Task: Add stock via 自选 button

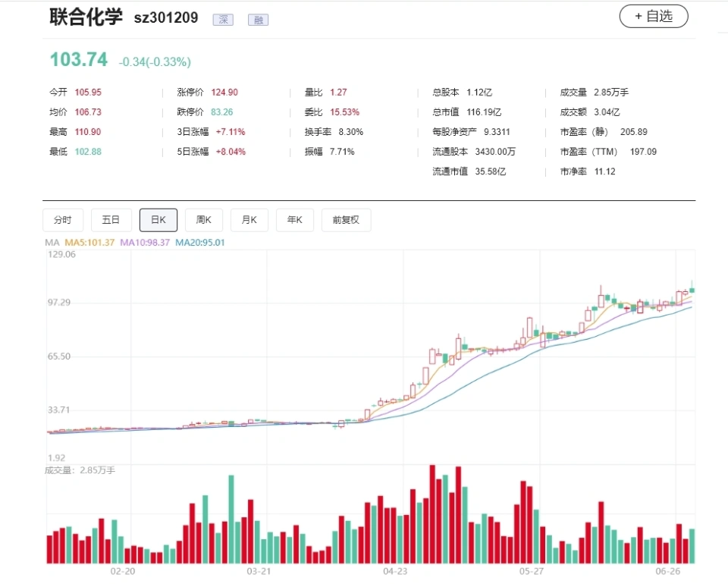Action: (654, 16)
